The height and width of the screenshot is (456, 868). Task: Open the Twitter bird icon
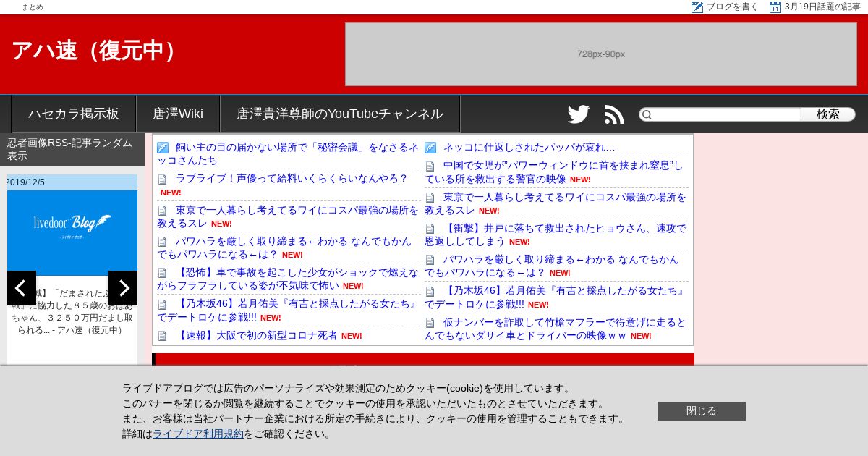(x=579, y=114)
